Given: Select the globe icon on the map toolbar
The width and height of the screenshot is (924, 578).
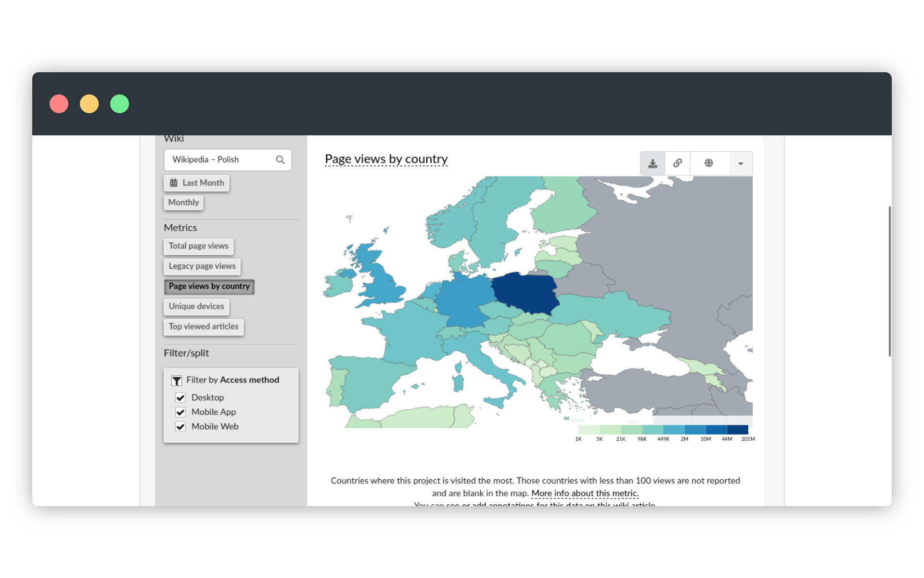Looking at the screenshot, I should pyautogui.click(x=709, y=163).
